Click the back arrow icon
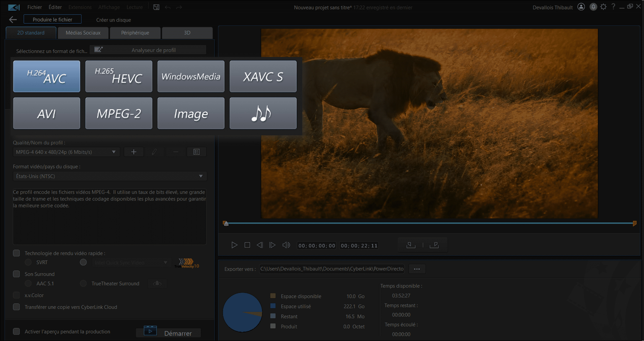Screen dimensions: 644x341 click(x=12, y=20)
